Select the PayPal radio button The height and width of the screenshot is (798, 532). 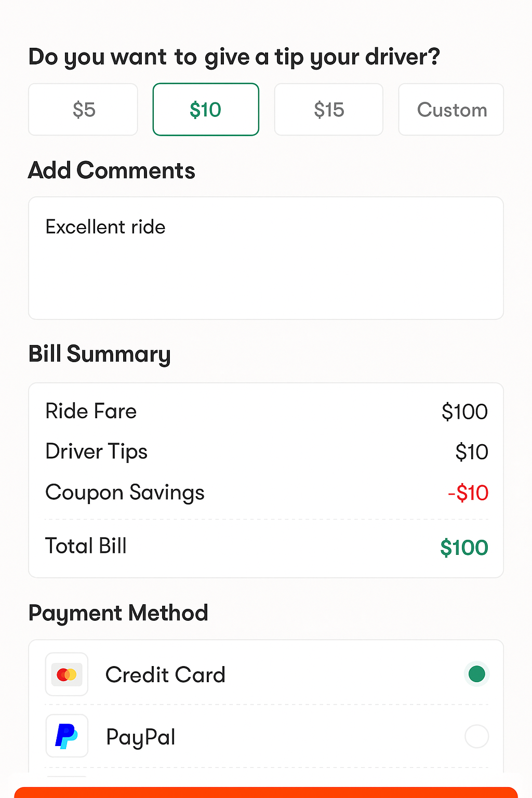476,736
